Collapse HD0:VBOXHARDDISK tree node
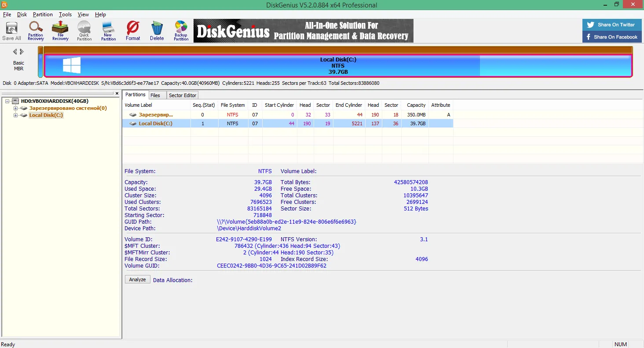The image size is (644, 348). click(7, 101)
